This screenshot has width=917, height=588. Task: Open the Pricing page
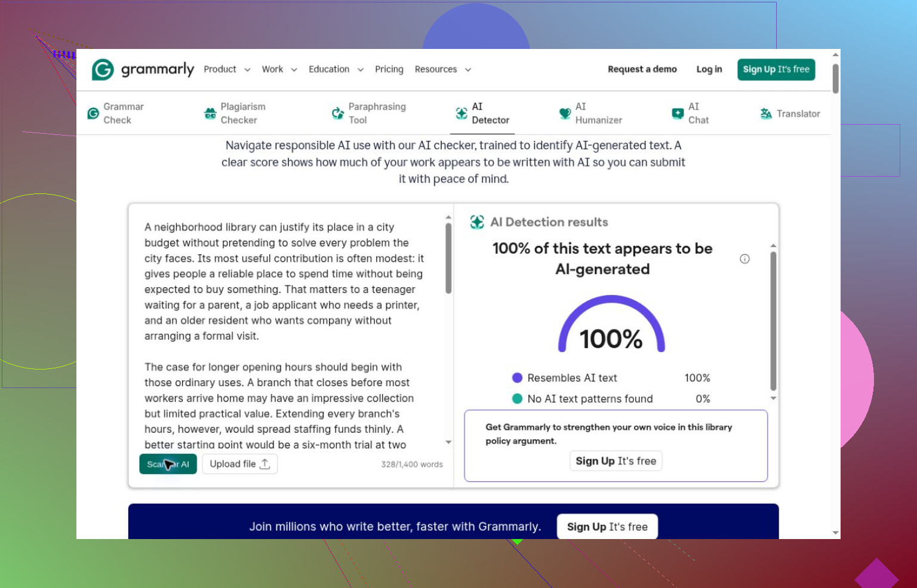(x=389, y=69)
